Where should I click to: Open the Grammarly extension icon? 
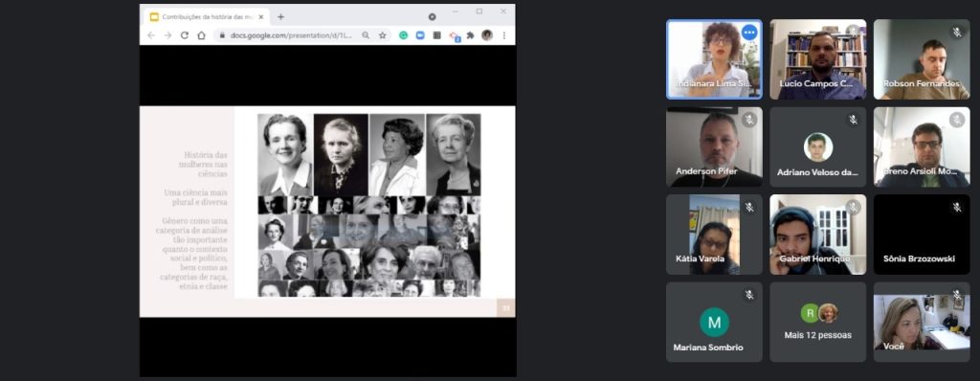coord(403,35)
